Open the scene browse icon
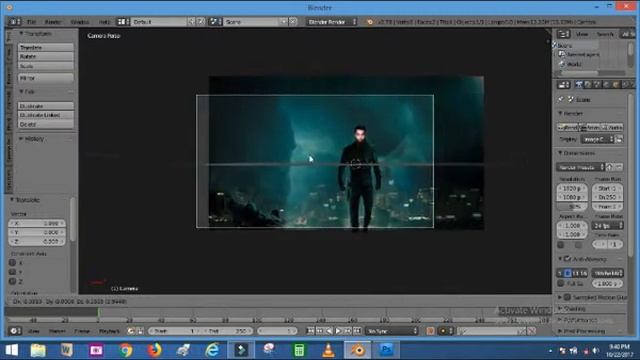The width and height of the screenshot is (640, 360). pos(215,22)
